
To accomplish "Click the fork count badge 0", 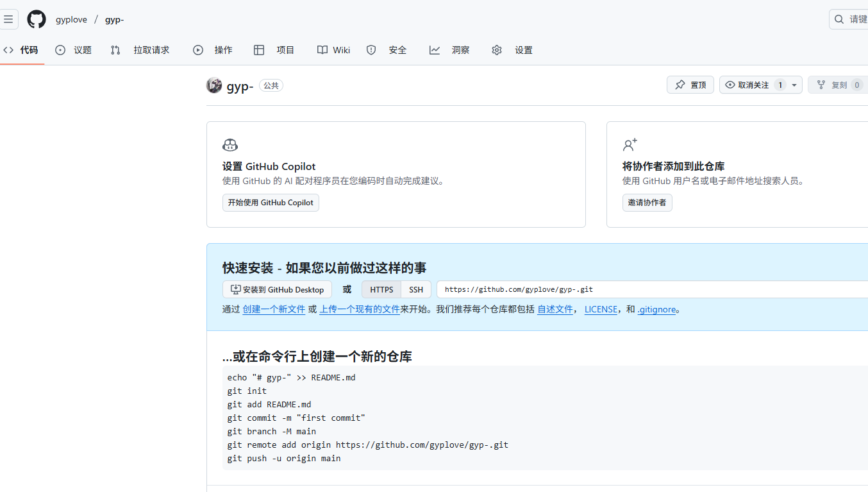I will tap(856, 85).
